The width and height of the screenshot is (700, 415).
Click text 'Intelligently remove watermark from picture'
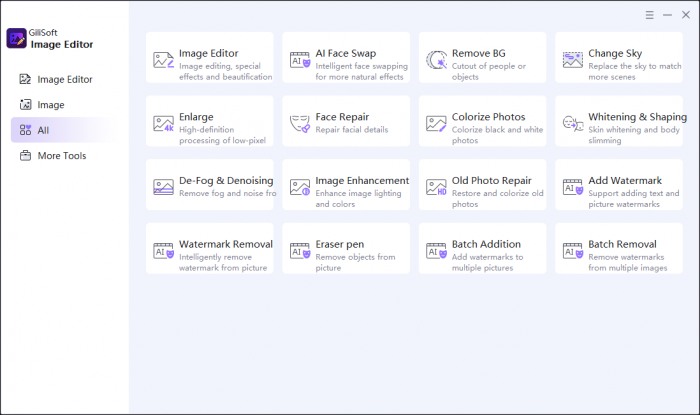coord(223,263)
